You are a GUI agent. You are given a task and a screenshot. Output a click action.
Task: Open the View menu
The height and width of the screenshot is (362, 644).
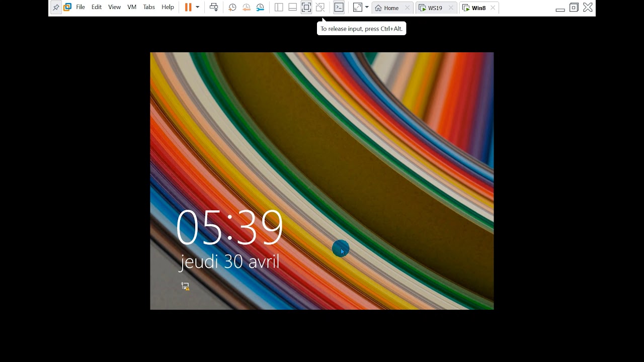tap(114, 8)
